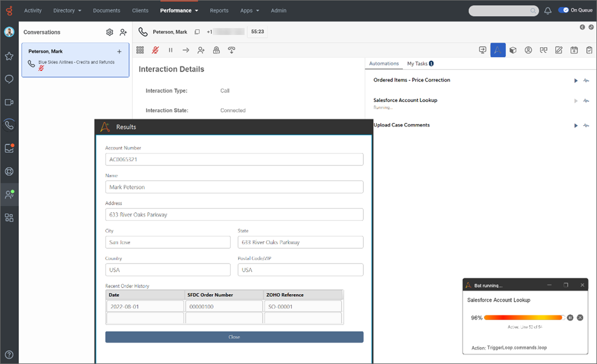Select the Automation Anywhere panel icon
Image resolution: width=597 pixels, height=364 pixels.
pyautogui.click(x=498, y=50)
